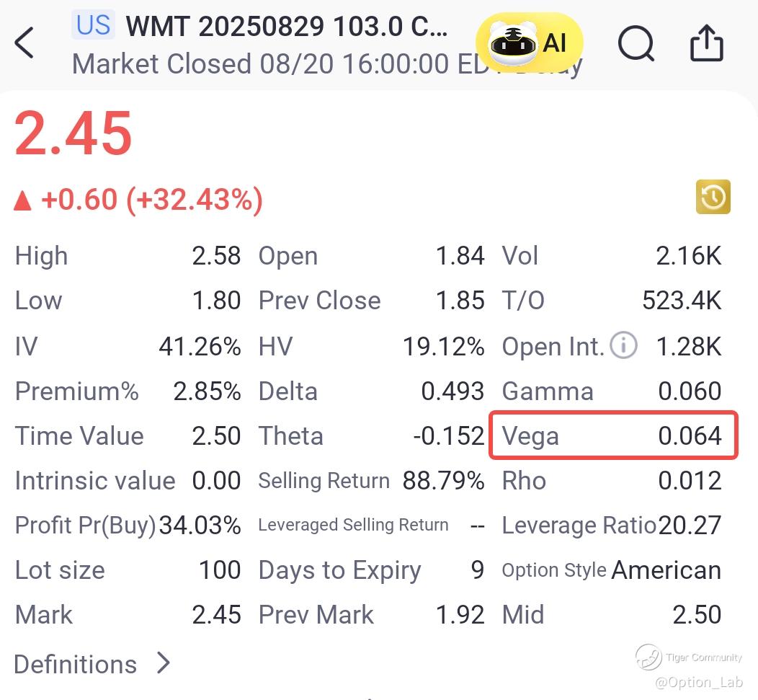The width and height of the screenshot is (758, 700).
Task: Tap the IV 41.26% field
Action: coord(128,347)
